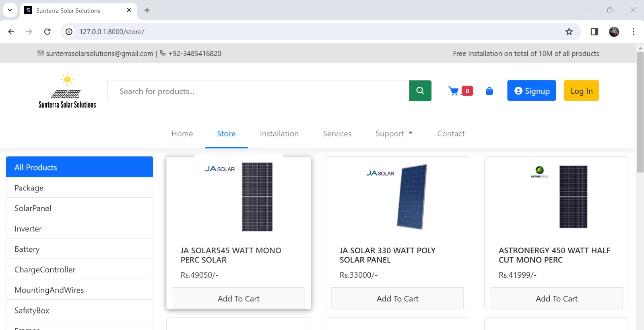Focus the Search for products field
This screenshot has width=644, height=330.
click(x=258, y=91)
